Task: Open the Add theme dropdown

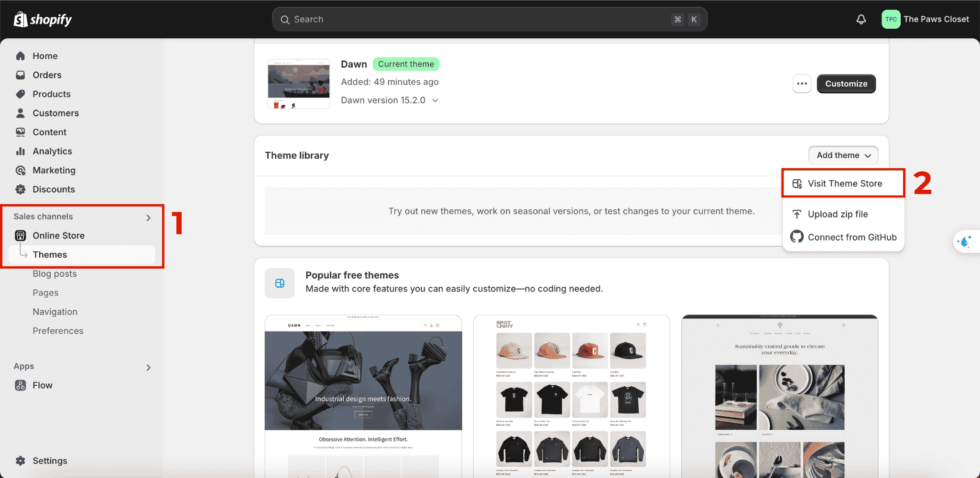Action: 843,155
